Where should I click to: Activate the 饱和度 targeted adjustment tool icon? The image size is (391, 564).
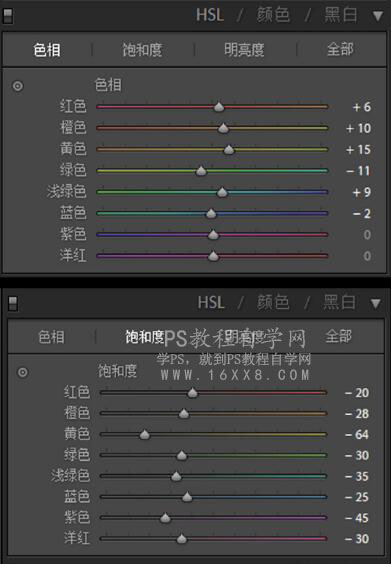[x=23, y=372]
